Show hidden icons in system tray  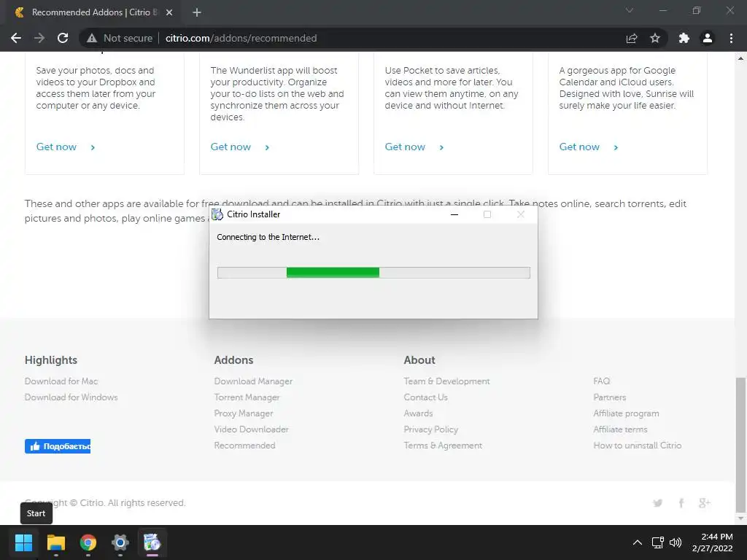pyautogui.click(x=637, y=542)
